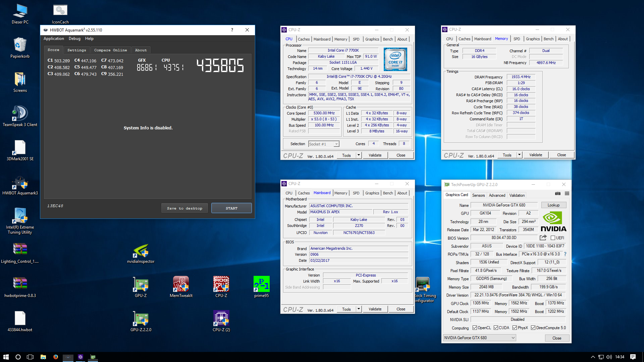This screenshot has width=644, height=362.
Task: Open GPU-Z Advanced tab
Action: click(x=497, y=195)
